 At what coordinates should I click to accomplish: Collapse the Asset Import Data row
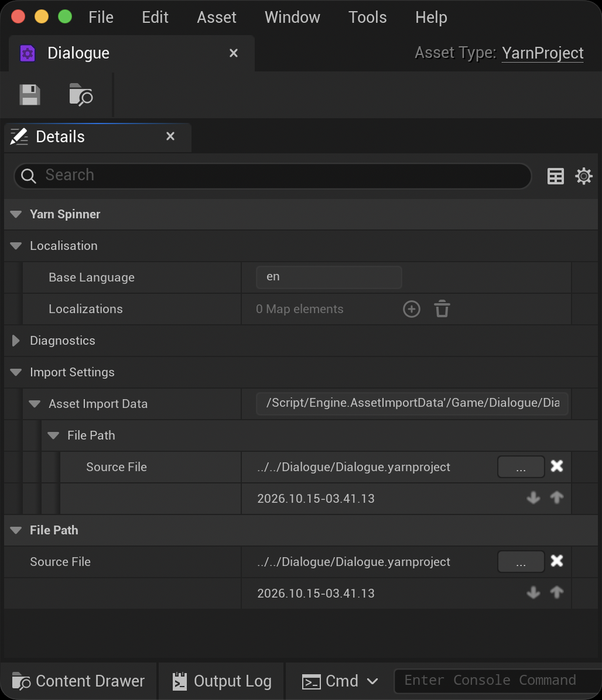coord(35,404)
